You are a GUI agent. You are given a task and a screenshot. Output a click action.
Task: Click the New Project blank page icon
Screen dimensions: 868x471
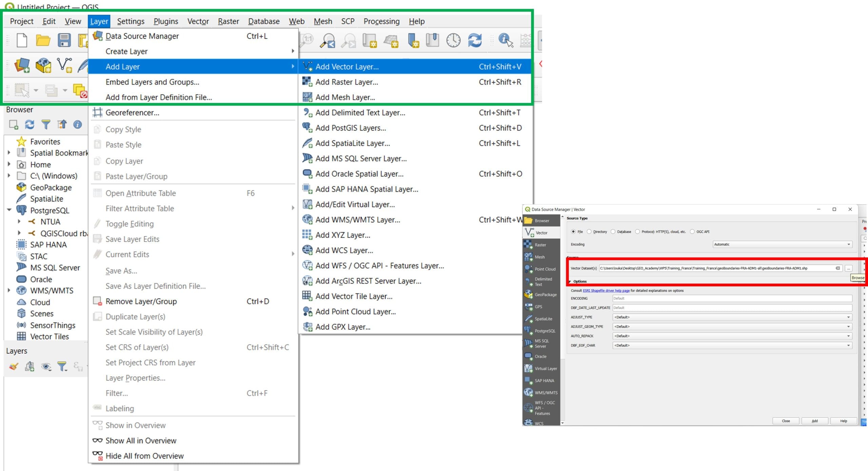click(x=22, y=40)
